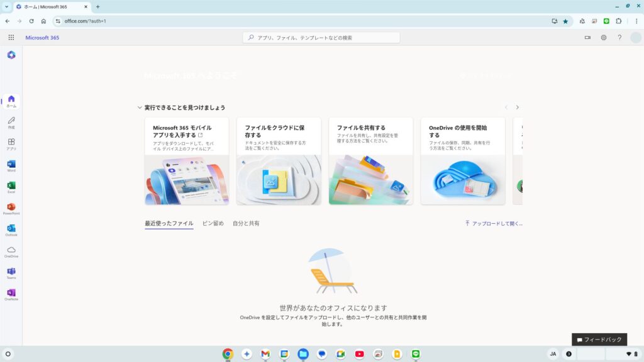Viewport: 644px width, 362px height.
Task: Open OneNote from the sidebar
Action: [x=11, y=294]
